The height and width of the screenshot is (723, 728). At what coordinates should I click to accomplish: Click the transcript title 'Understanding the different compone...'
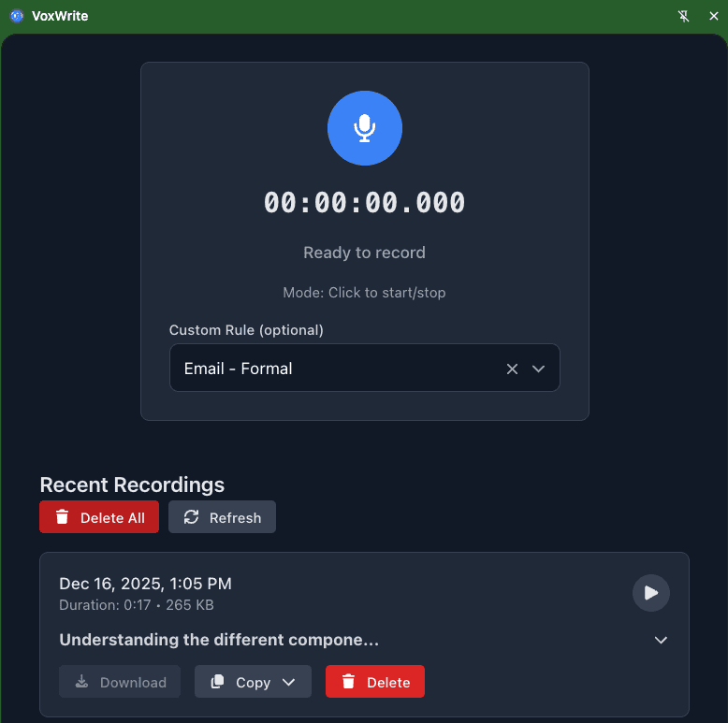click(x=219, y=640)
